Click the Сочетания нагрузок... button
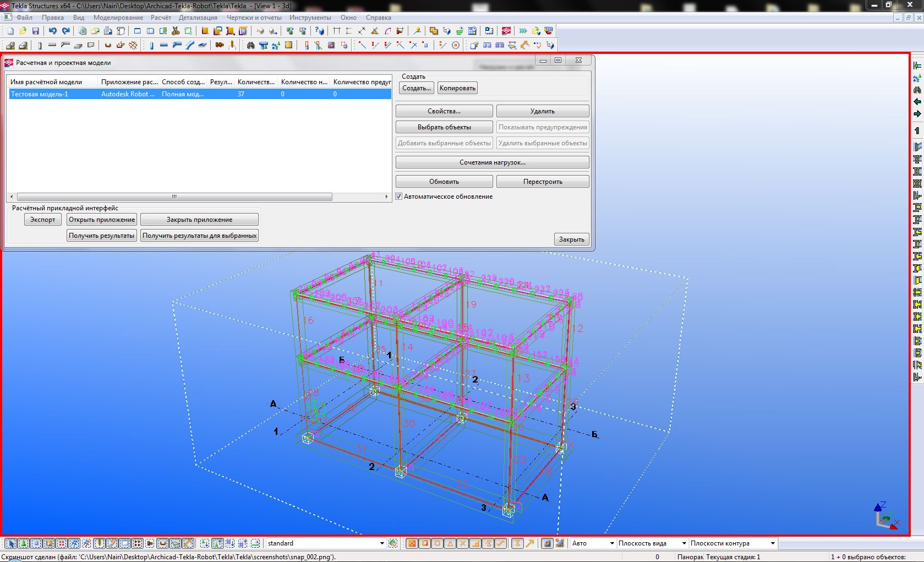This screenshot has height=562, width=924. coord(492,162)
